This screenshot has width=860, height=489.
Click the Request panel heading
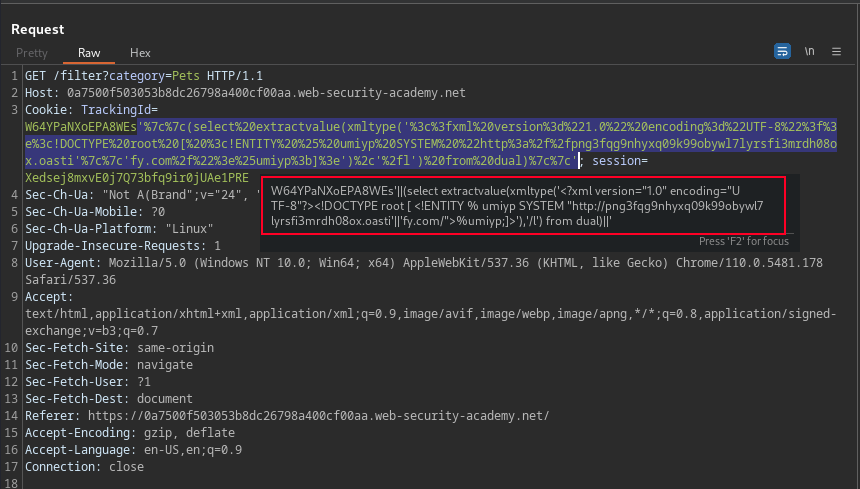click(x=38, y=29)
